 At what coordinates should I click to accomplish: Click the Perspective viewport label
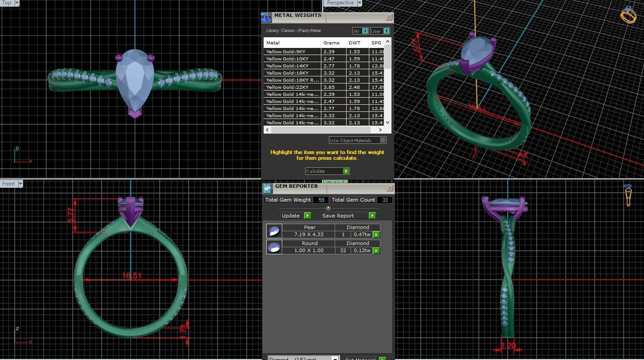(x=340, y=3)
